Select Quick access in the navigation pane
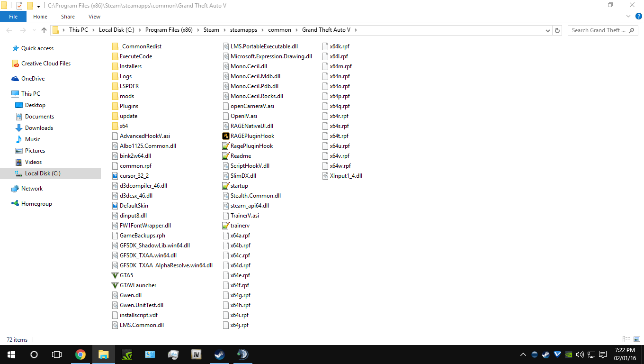This screenshot has width=644, height=364. [37, 48]
